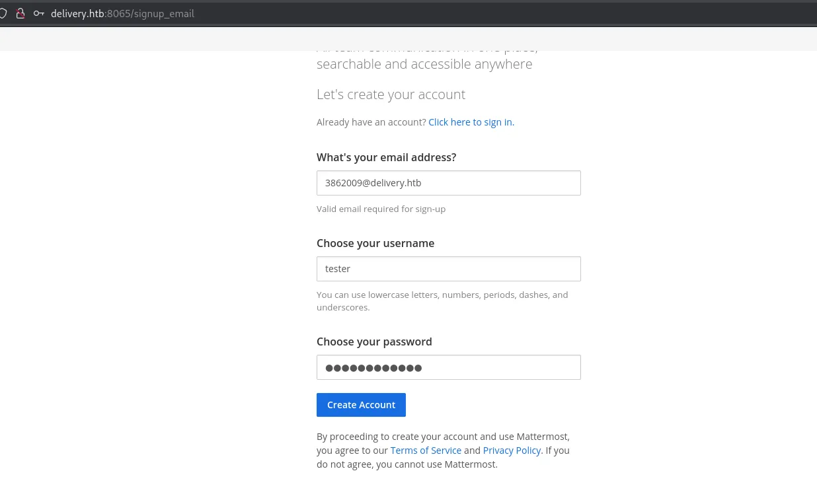
Task: Click the "Already have an account?" text
Action: pos(371,122)
